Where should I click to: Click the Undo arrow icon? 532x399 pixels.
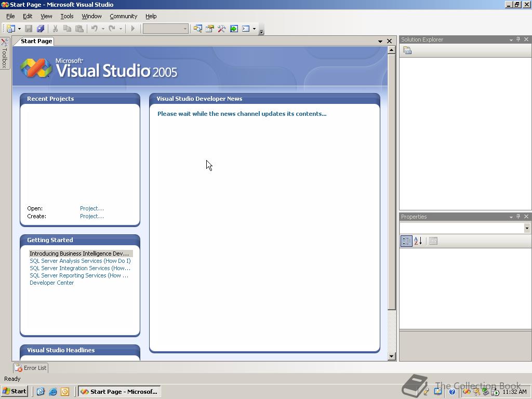95,29
